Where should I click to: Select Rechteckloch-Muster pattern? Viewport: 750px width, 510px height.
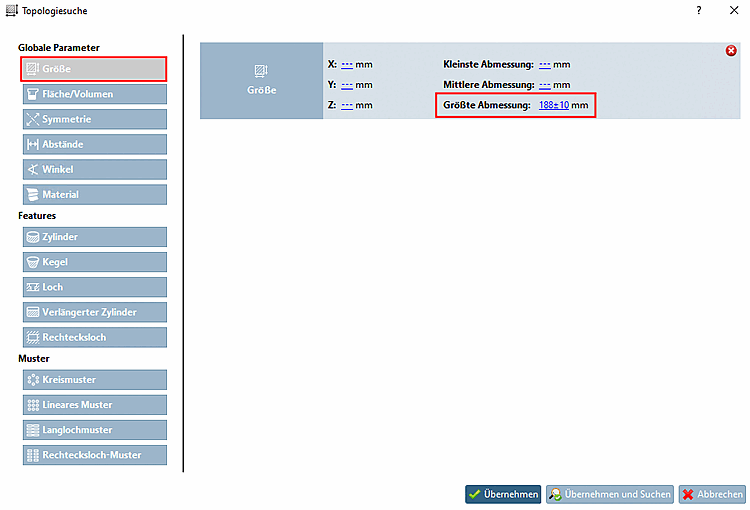[95, 455]
